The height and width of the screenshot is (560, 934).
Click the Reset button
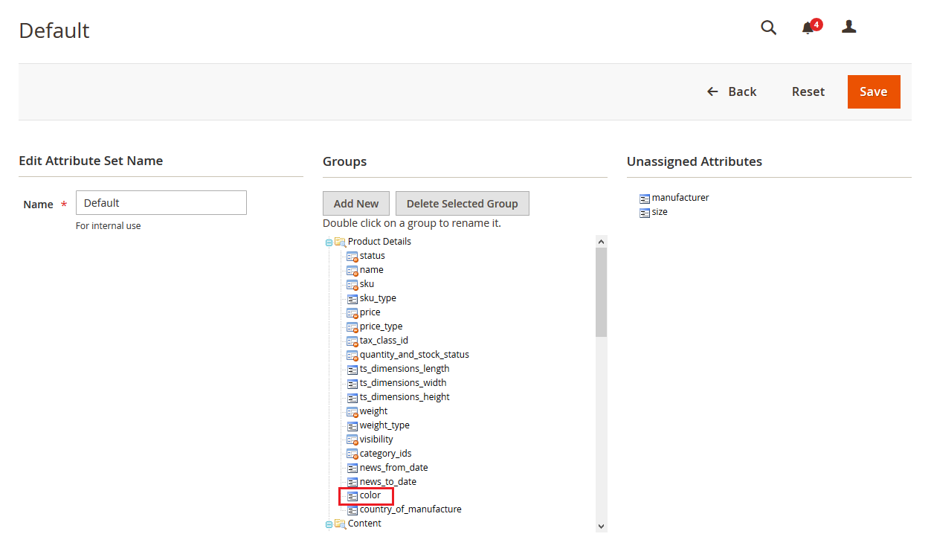(x=808, y=91)
